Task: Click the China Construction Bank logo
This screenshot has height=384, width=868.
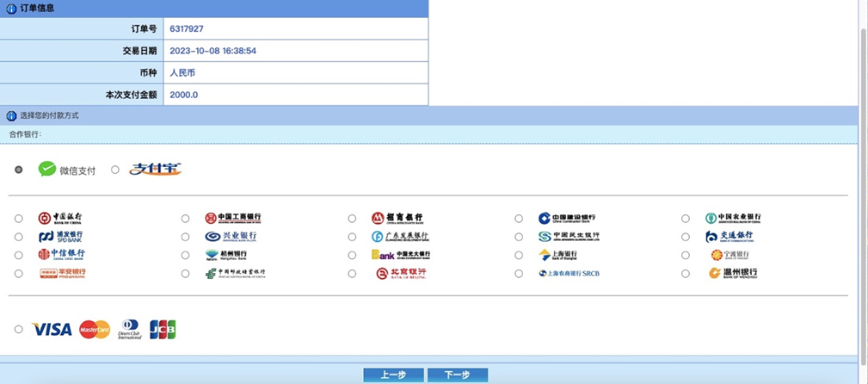Action: click(566, 219)
